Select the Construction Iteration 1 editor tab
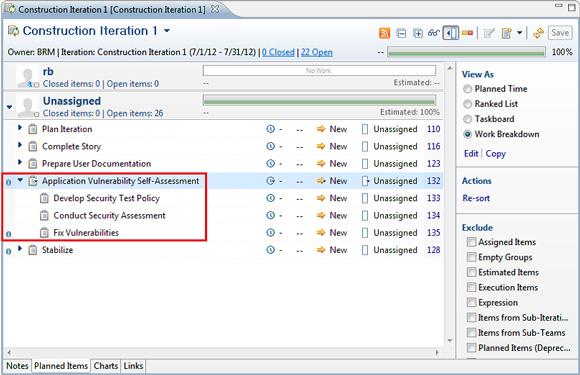Image resolution: width=580 pixels, height=375 pixels. pyautogui.click(x=111, y=9)
